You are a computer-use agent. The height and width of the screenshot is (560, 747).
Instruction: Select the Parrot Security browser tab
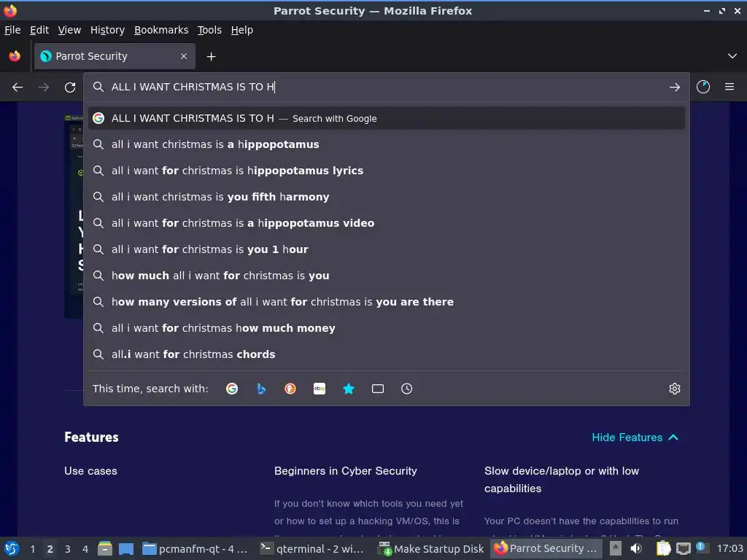115,56
